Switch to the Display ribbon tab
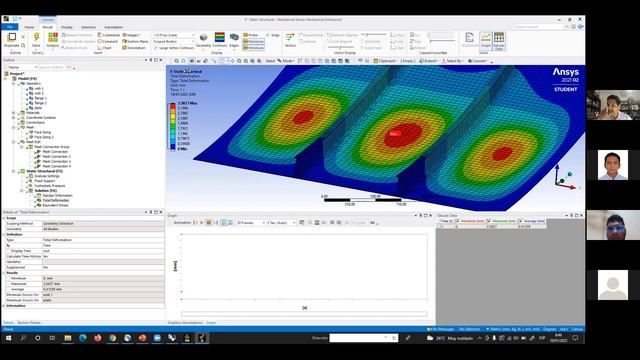The image size is (640, 360). [67, 27]
